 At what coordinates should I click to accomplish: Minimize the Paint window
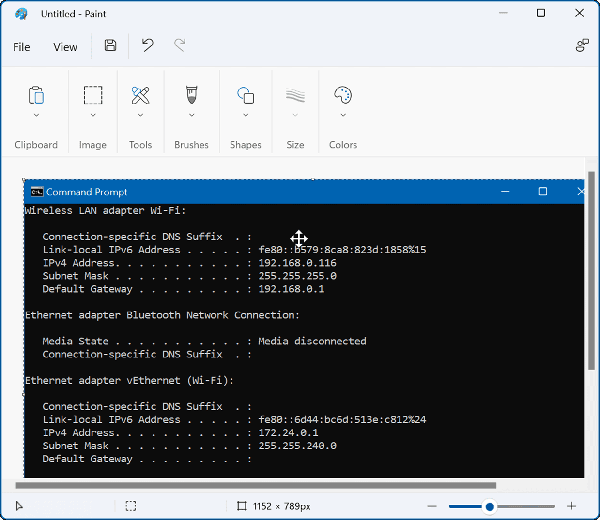click(503, 13)
